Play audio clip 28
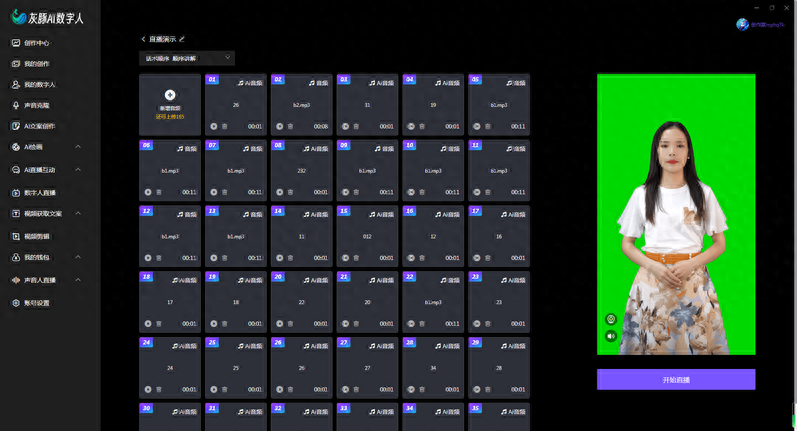 [411, 389]
